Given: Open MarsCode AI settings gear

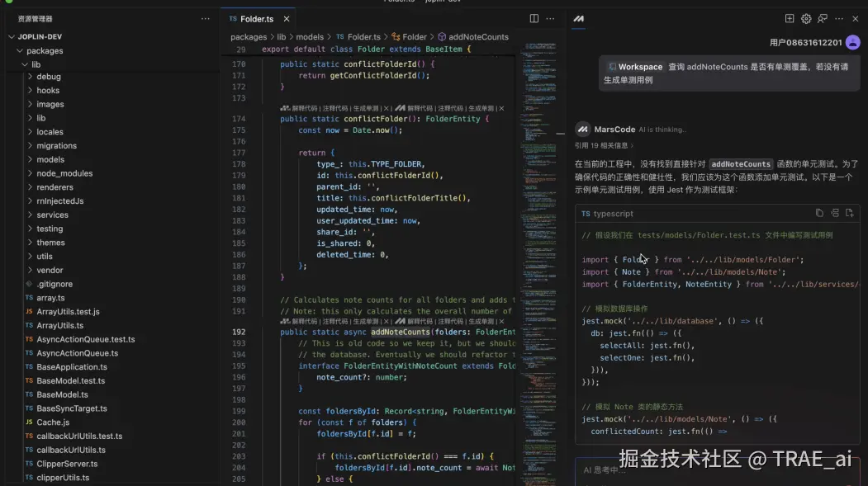Looking at the screenshot, I should 805,18.
